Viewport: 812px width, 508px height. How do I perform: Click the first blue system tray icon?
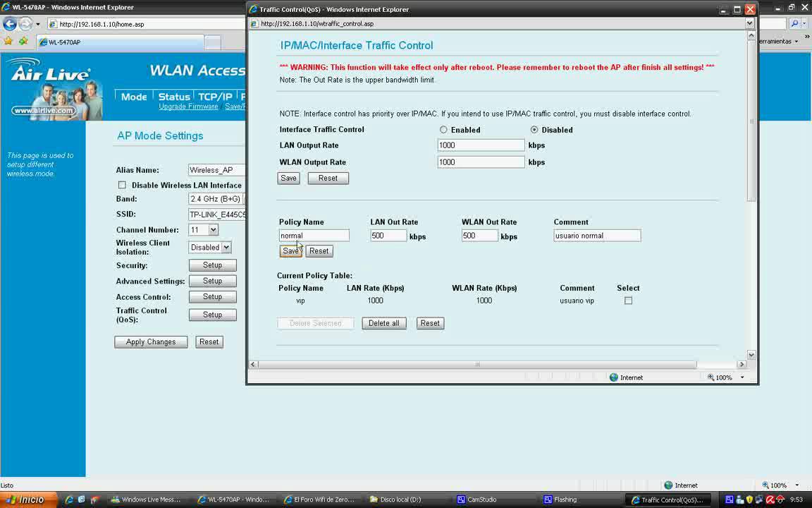(x=729, y=500)
